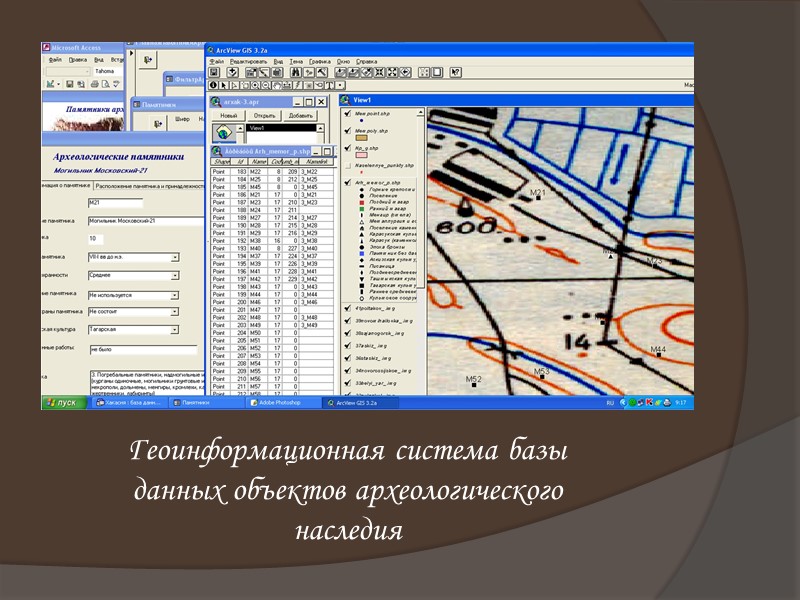Click the up arrow of the legend scrollbar

[420, 112]
